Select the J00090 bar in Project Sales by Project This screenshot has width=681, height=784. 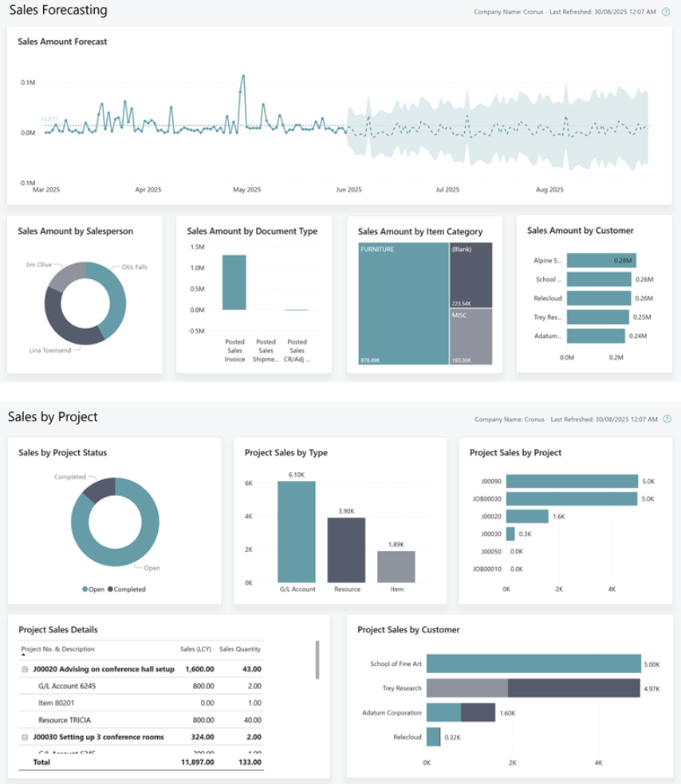[x=572, y=481]
